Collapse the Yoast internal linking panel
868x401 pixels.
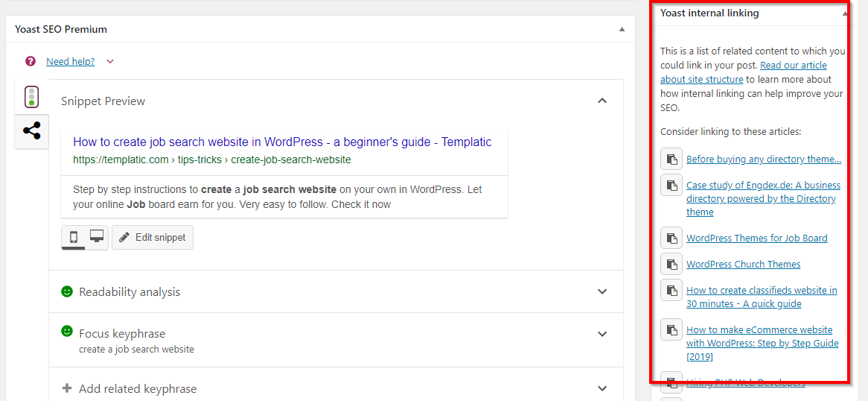pyautogui.click(x=845, y=13)
